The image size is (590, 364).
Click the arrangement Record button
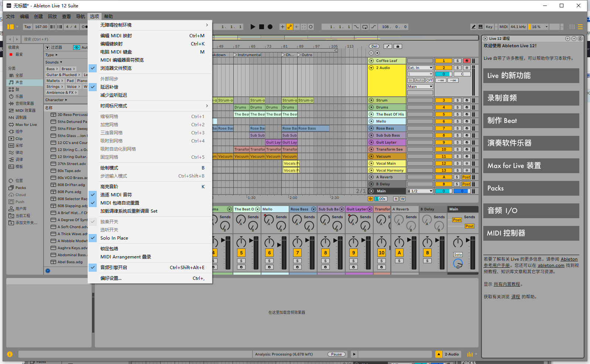tap(270, 27)
